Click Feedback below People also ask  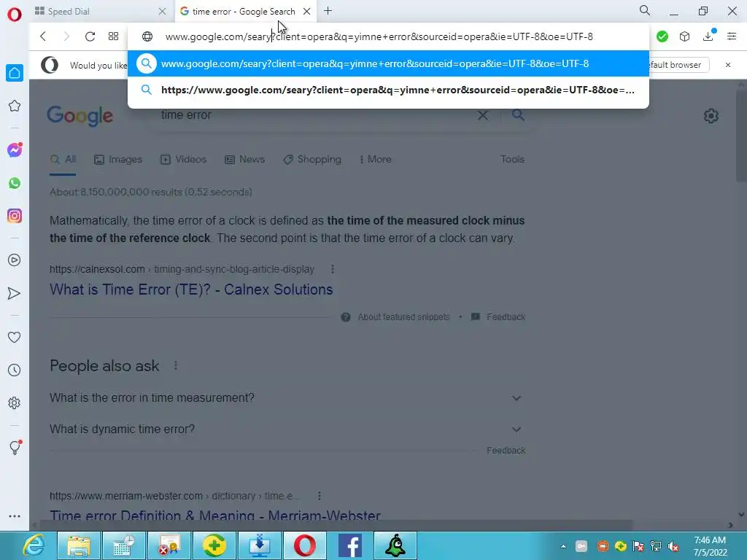tap(506, 451)
